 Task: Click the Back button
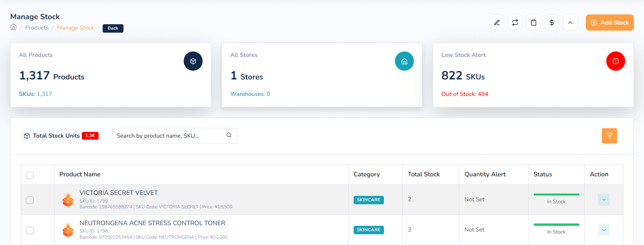tap(113, 28)
